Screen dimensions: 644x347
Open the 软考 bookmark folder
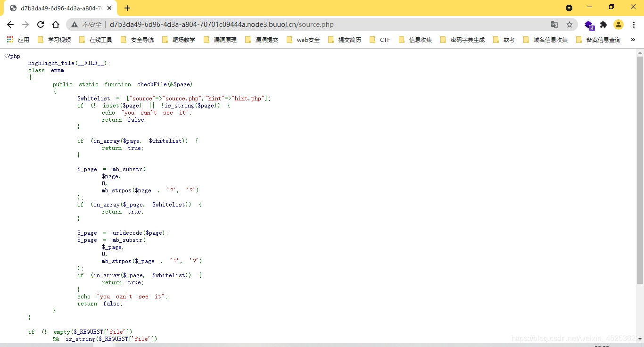(x=504, y=40)
